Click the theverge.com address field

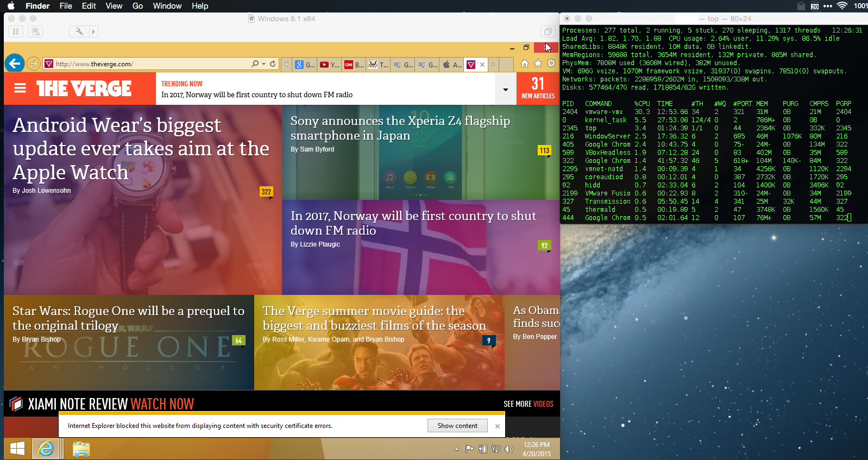click(147, 64)
